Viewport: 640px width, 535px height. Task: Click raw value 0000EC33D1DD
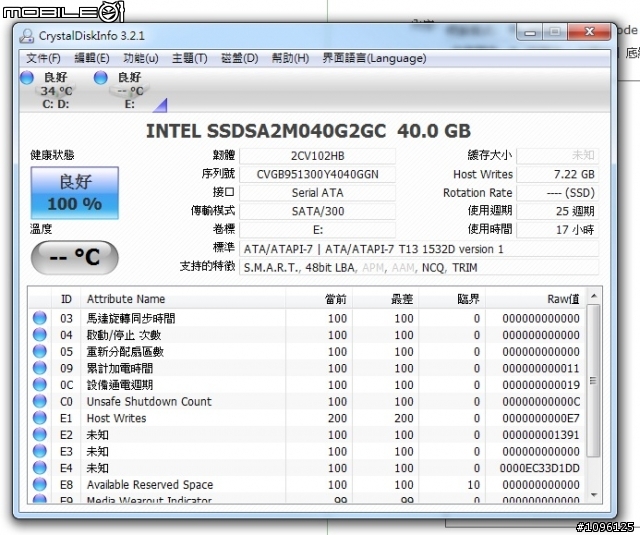click(x=540, y=468)
